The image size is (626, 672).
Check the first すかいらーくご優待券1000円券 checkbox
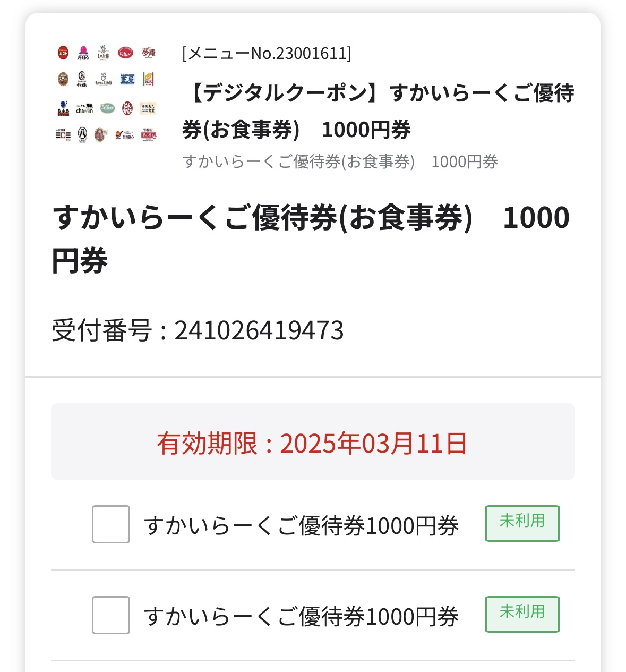[111, 524]
